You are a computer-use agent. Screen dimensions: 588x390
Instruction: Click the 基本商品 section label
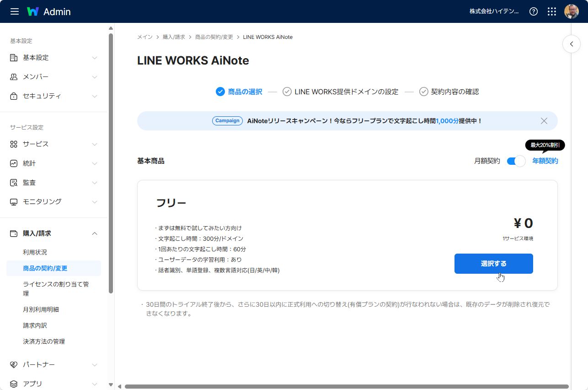pos(151,161)
